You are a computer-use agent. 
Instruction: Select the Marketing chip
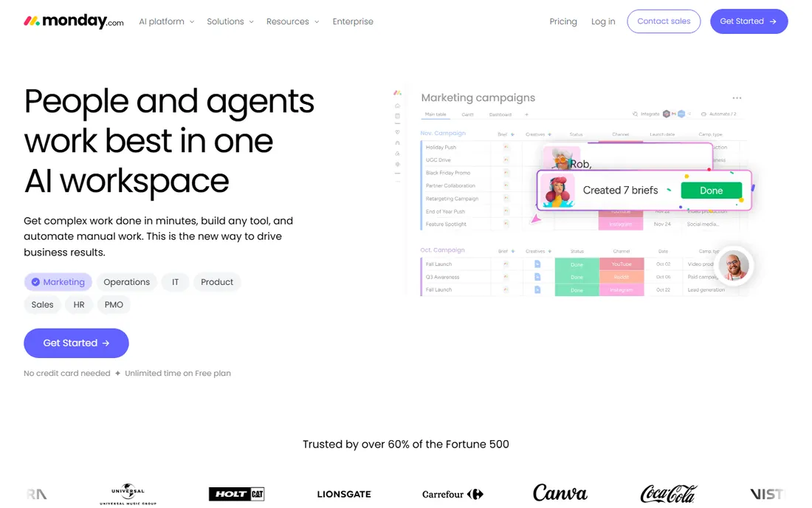(x=58, y=282)
